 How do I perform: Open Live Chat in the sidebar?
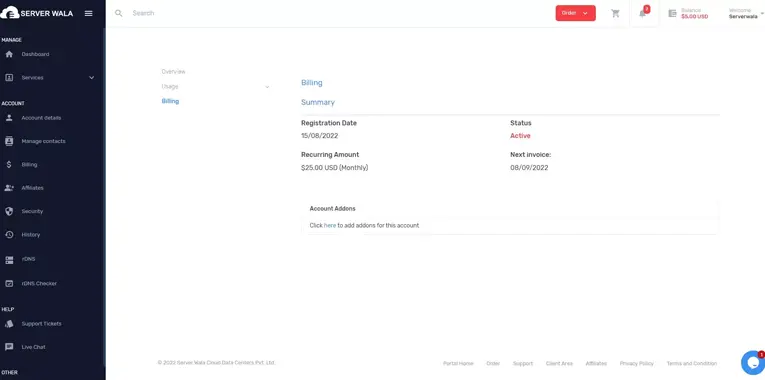click(x=33, y=347)
